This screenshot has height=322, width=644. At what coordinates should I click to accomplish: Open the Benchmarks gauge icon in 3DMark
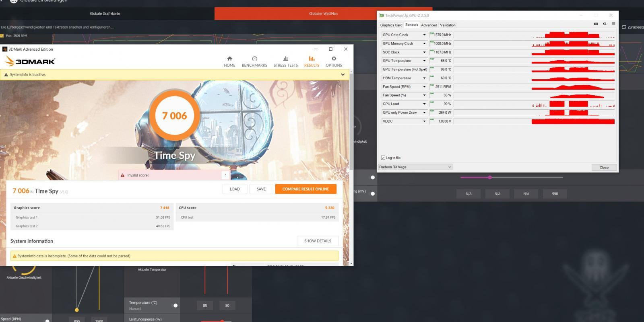coord(254,59)
